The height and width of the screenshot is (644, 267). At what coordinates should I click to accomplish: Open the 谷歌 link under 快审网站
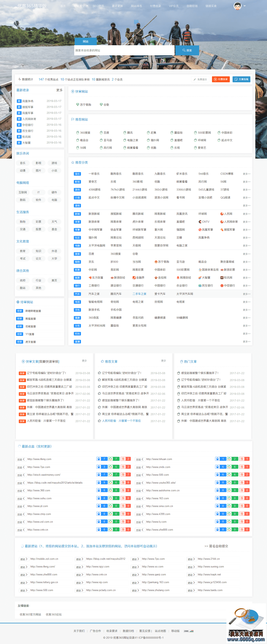(x=105, y=104)
